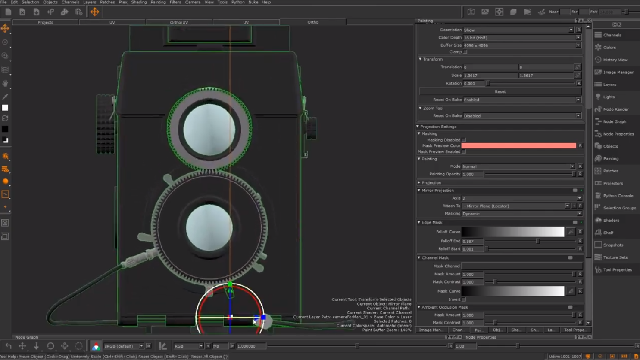Open the Image Manager palette
Image resolution: width=640 pixels, height=360 pixels.
[618, 72]
